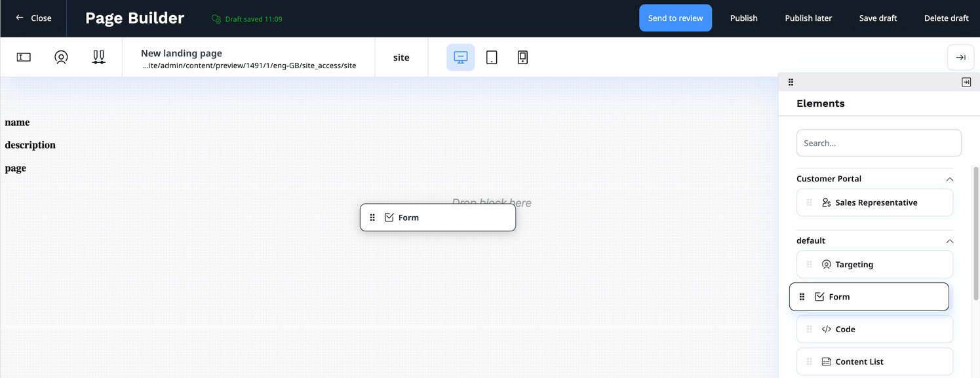Screen dimensions: 980x378
Task: Click Save draft in the header
Action: pyautogui.click(x=878, y=18)
